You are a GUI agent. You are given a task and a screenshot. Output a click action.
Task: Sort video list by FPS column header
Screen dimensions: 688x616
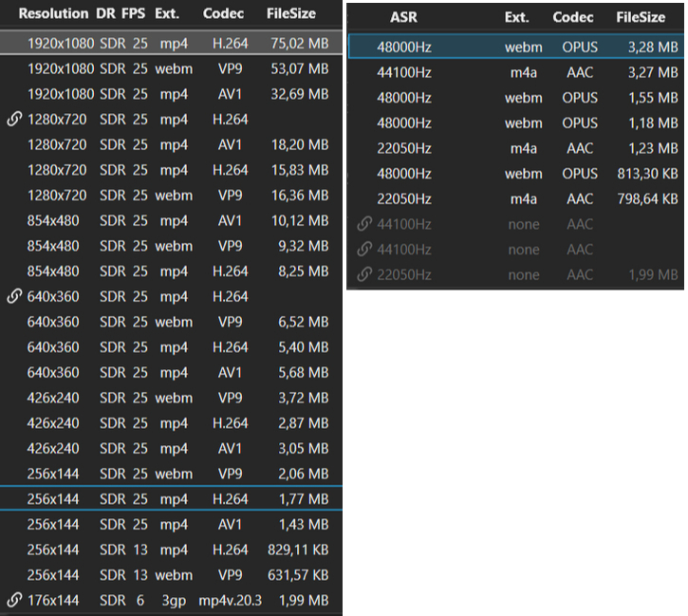tap(134, 13)
